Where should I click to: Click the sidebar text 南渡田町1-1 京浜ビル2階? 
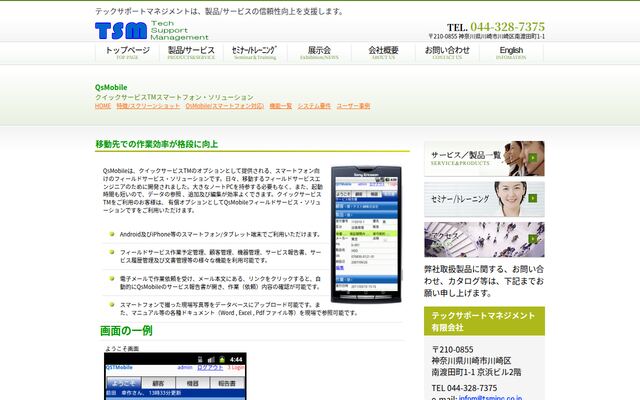(x=476, y=372)
